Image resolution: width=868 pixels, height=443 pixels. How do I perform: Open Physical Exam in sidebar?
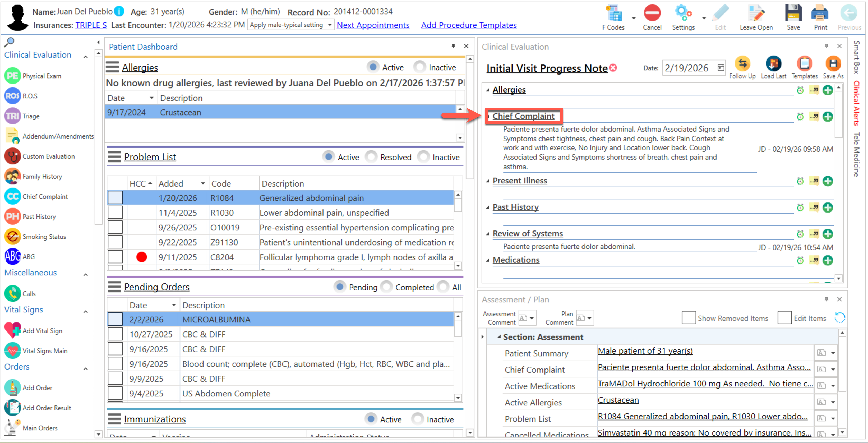[x=42, y=76]
